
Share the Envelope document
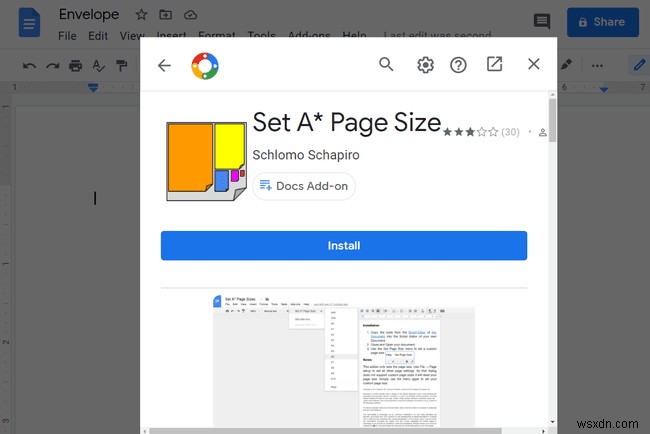602,22
